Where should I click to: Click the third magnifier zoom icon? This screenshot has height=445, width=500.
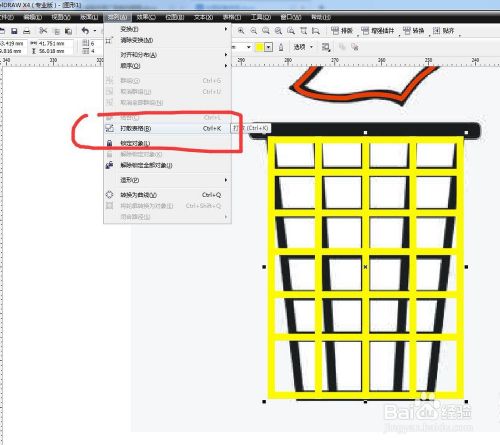(266, 31)
